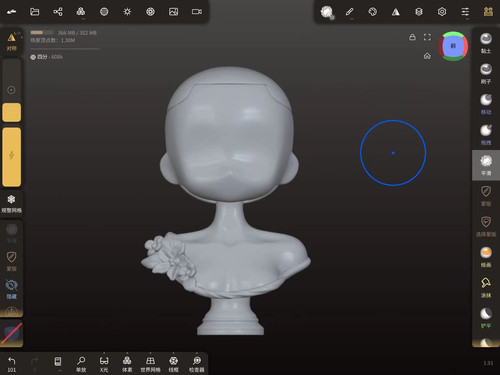
Task: Toggle 单放 solo mode
Action: 81,364
